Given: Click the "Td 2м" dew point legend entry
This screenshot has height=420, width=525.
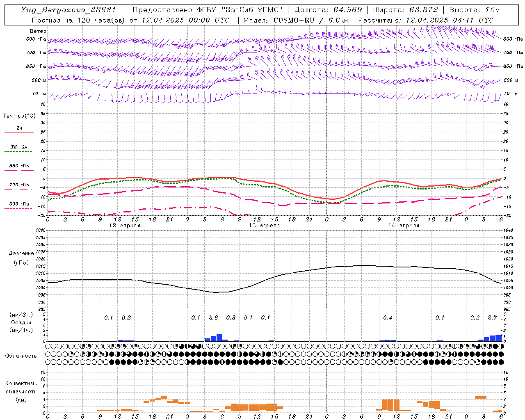Looking at the screenshot, I should pos(19,147).
